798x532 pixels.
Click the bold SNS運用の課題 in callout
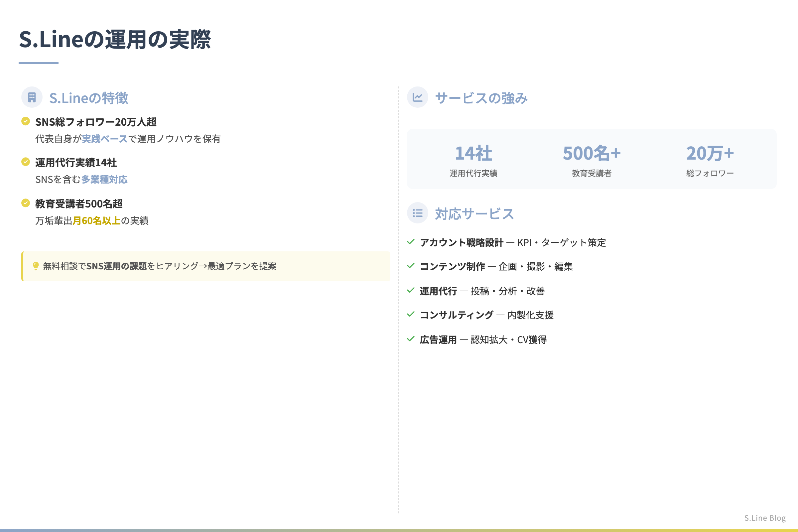click(116, 266)
